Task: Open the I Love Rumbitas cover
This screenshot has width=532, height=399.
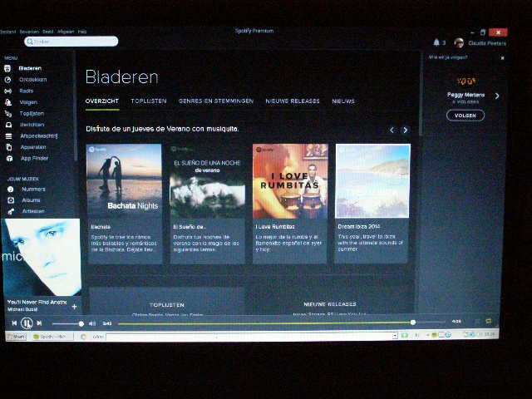Action: pos(290,180)
